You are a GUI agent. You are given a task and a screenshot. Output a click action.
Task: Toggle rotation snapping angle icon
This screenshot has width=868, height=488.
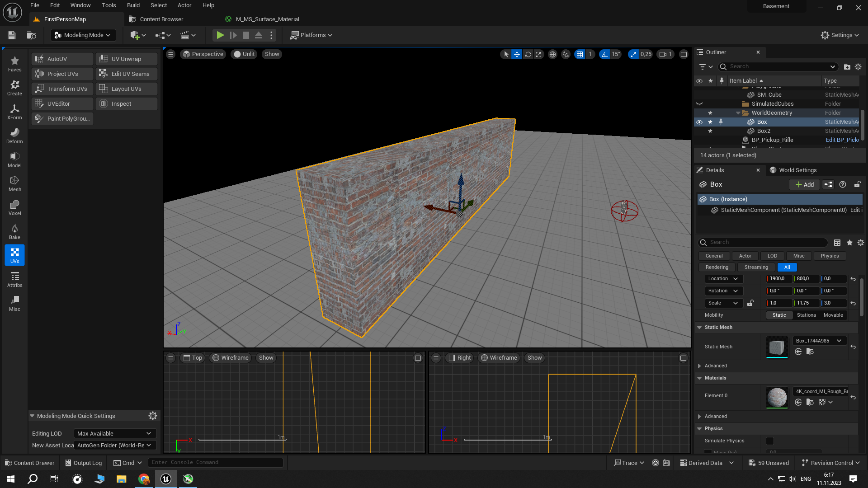(604, 54)
